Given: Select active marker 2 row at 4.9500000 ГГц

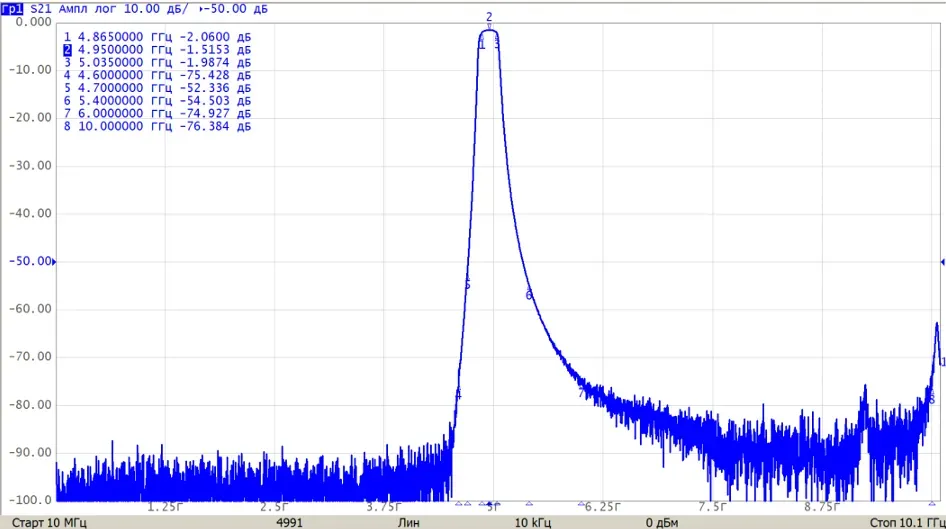Looking at the screenshot, I should [x=157, y=49].
